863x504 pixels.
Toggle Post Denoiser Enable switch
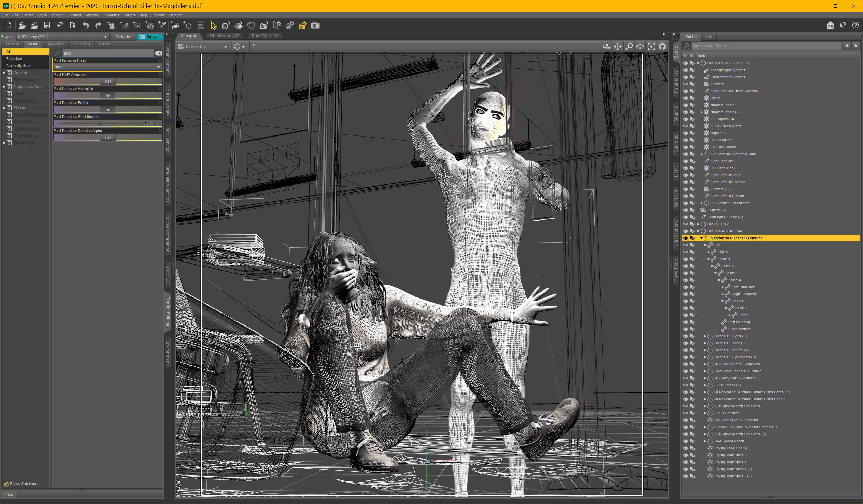[x=107, y=110]
